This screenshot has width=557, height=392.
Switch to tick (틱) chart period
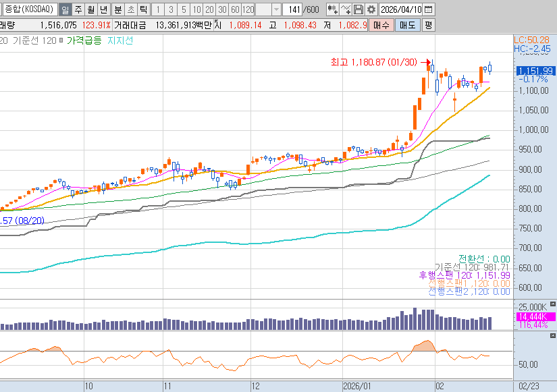tap(144, 9)
